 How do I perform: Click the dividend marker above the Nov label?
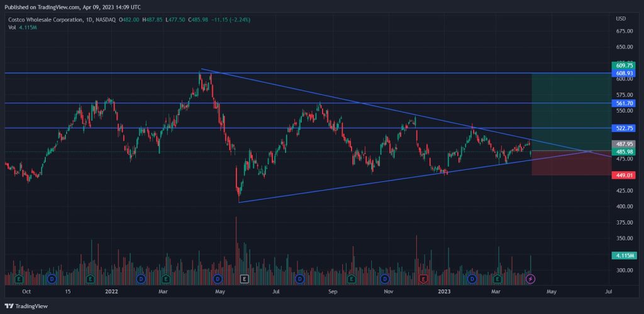[385, 279]
